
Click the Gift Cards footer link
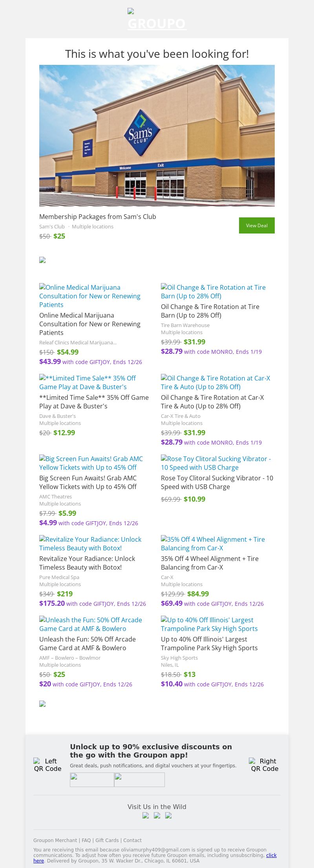[107, 840]
